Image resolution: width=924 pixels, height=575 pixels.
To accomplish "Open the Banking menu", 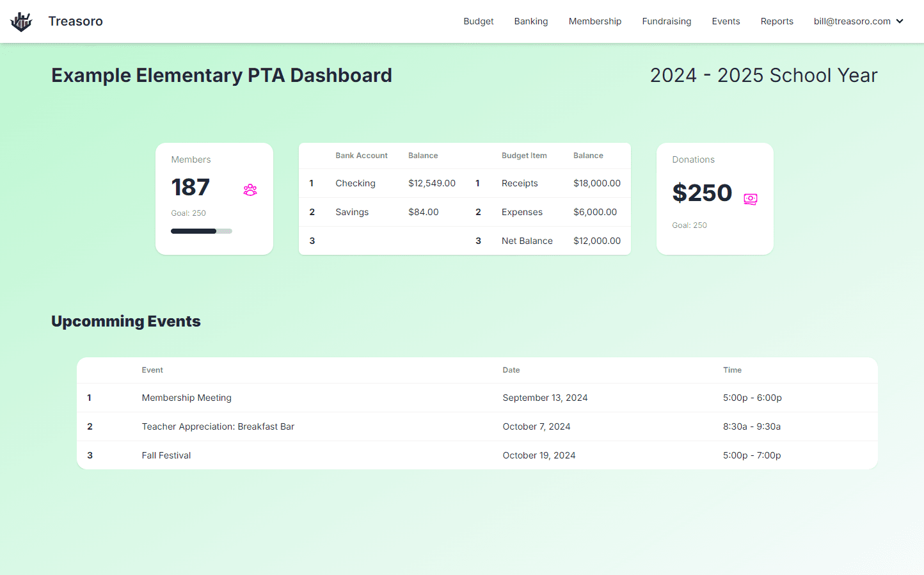I will pyautogui.click(x=531, y=21).
